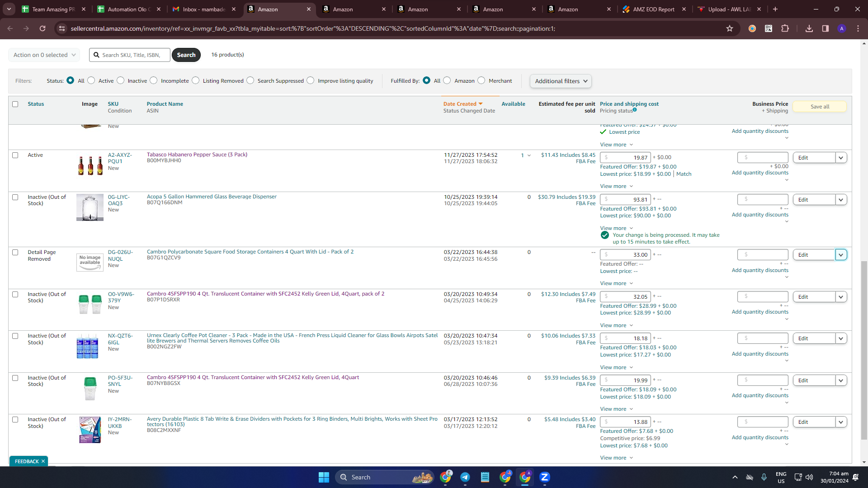This screenshot has width=868, height=488.
Task: Toggle the select-all products checkbox
Action: coord(15,104)
